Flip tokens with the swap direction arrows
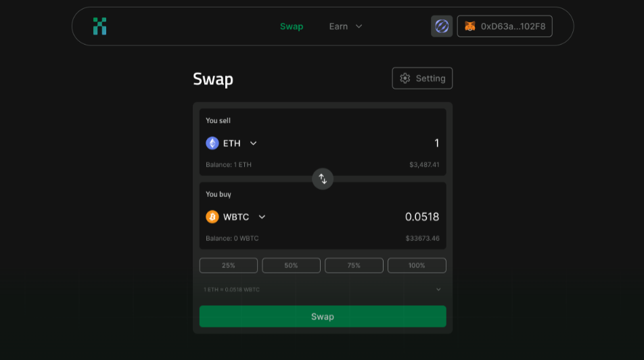 pyautogui.click(x=323, y=179)
